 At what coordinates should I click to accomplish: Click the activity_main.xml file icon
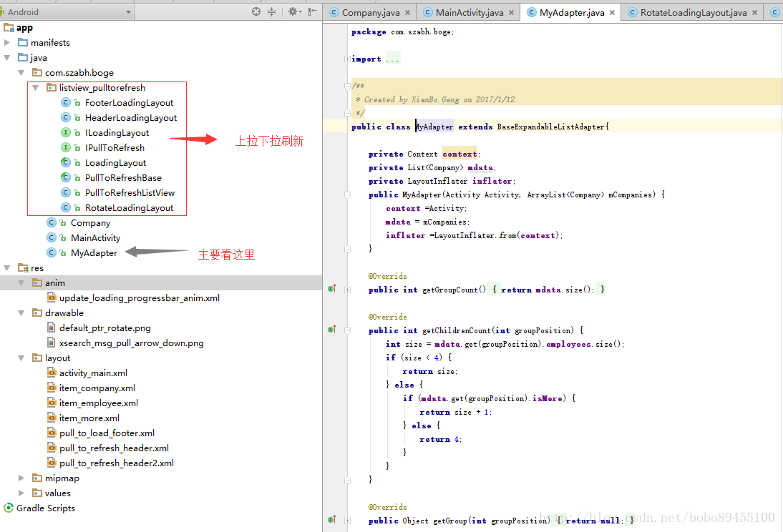[52, 373]
